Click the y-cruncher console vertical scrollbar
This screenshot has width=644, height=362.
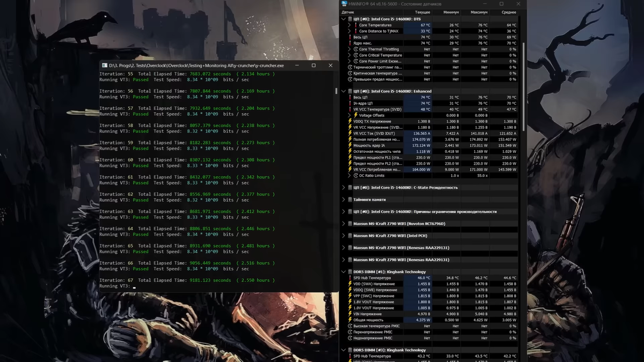336,91
